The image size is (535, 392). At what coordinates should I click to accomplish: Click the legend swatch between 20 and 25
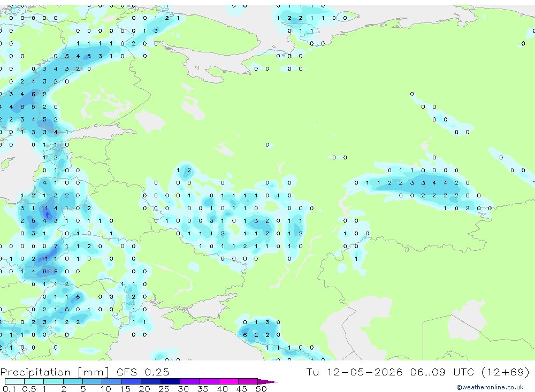[x=150, y=381]
